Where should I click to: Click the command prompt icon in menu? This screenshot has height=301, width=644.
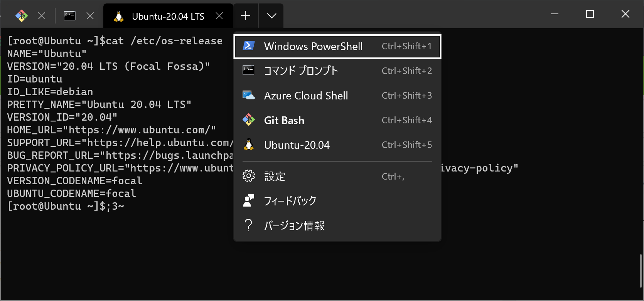(x=248, y=71)
